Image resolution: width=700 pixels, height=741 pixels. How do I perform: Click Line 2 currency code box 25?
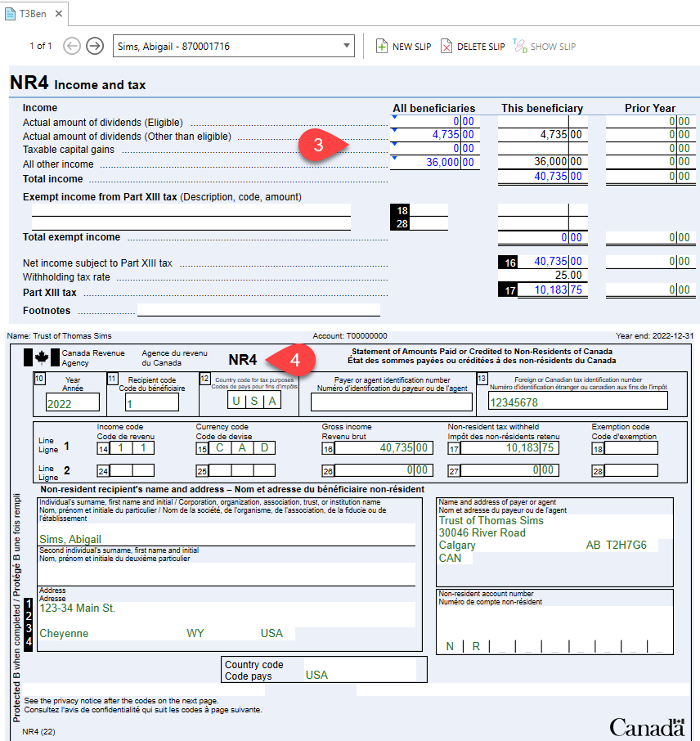click(242, 470)
